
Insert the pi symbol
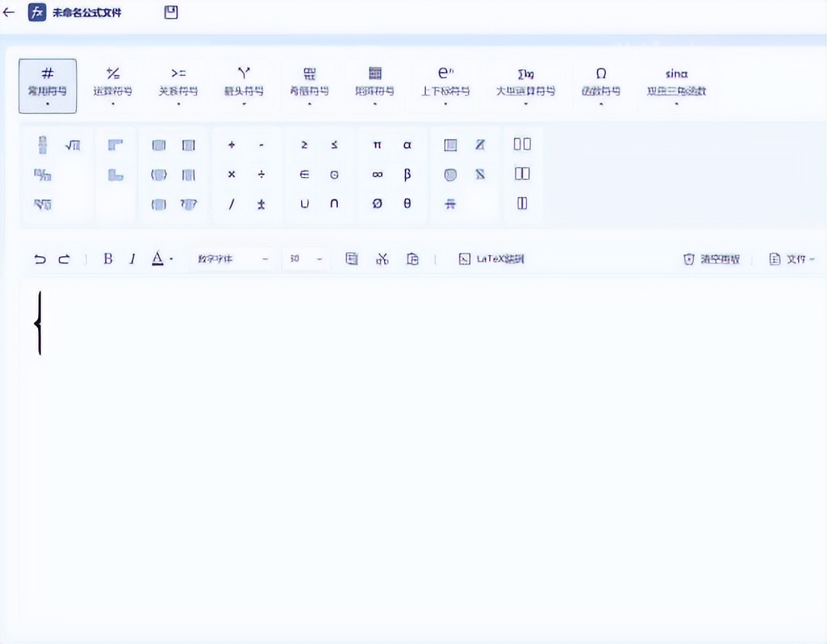(376, 145)
